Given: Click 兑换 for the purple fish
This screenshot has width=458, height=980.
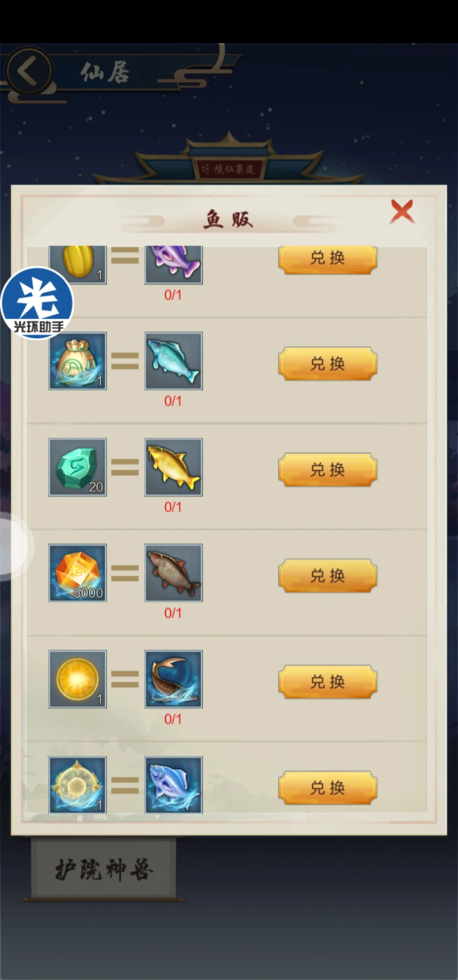Looking at the screenshot, I should click(x=328, y=259).
